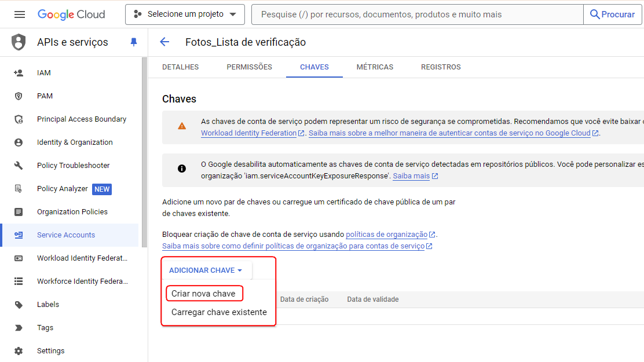The image size is (644, 362).
Task: Open Identity & Organization page
Action: [x=75, y=142]
